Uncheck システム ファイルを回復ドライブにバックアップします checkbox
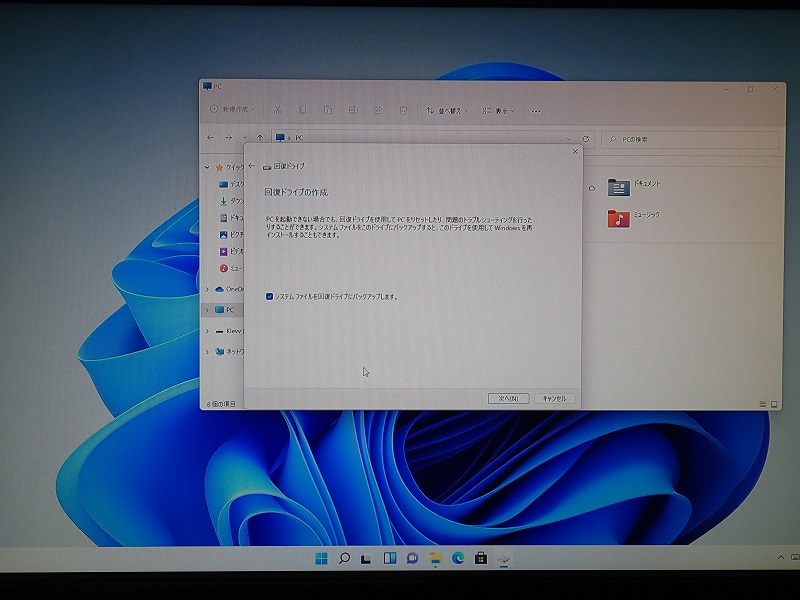Screen dimensions: 800x600 [269, 296]
